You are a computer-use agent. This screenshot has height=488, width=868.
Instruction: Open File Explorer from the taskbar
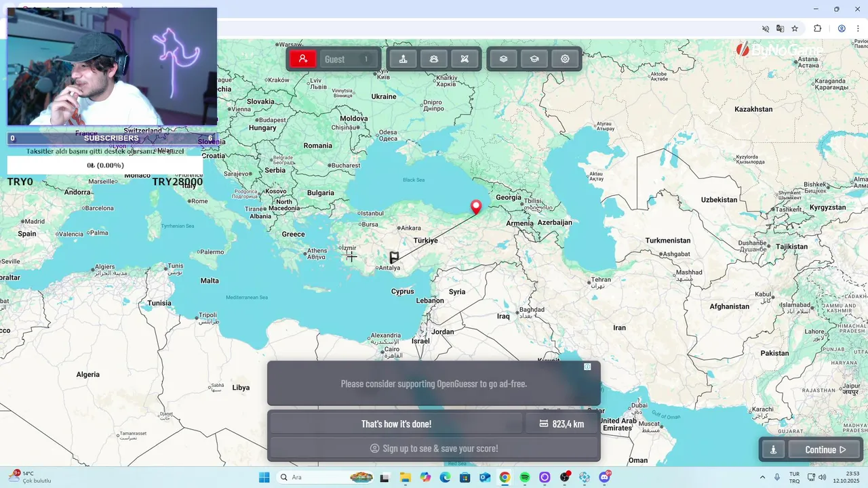(405, 477)
